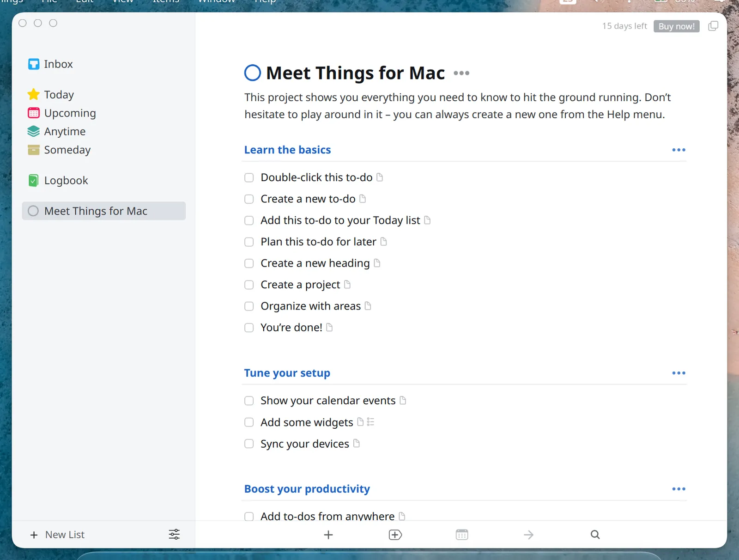Open Tune your setup heading options menu
Screen dimensions: 739x560
pyautogui.click(x=678, y=373)
